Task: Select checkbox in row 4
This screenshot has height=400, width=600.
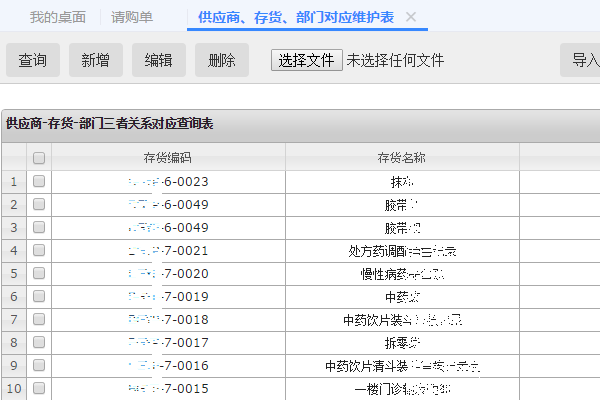Action: click(x=39, y=250)
